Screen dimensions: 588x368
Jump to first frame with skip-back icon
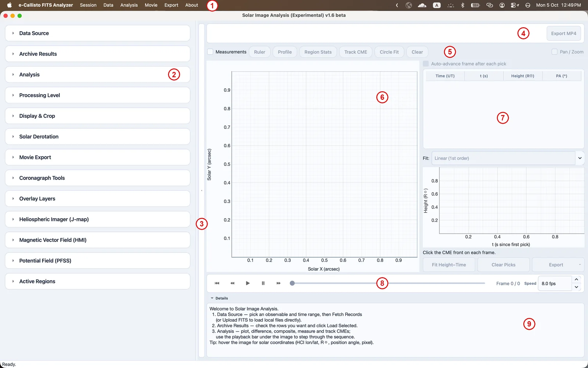[217, 283]
